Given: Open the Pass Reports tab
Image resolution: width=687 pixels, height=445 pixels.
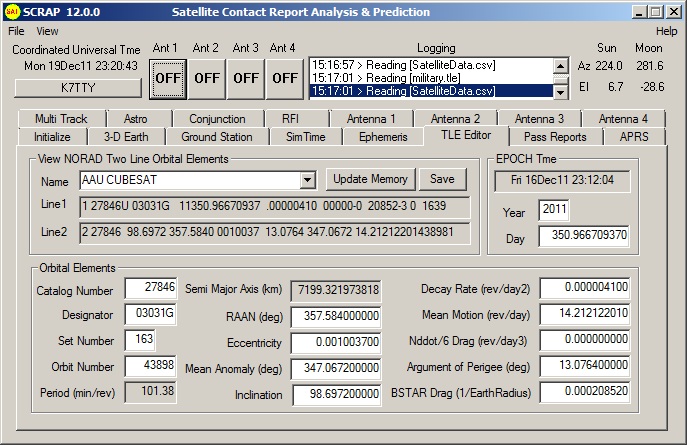Looking at the screenshot, I should coord(555,137).
